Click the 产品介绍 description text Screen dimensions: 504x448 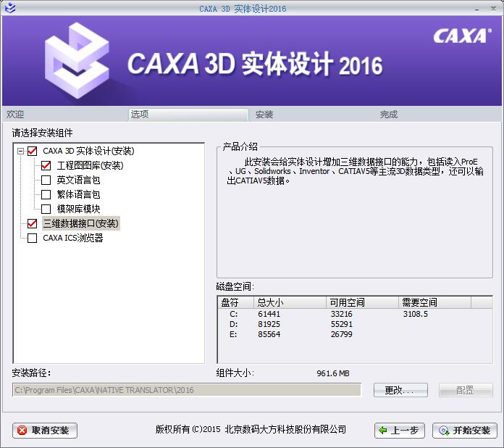click(355, 171)
